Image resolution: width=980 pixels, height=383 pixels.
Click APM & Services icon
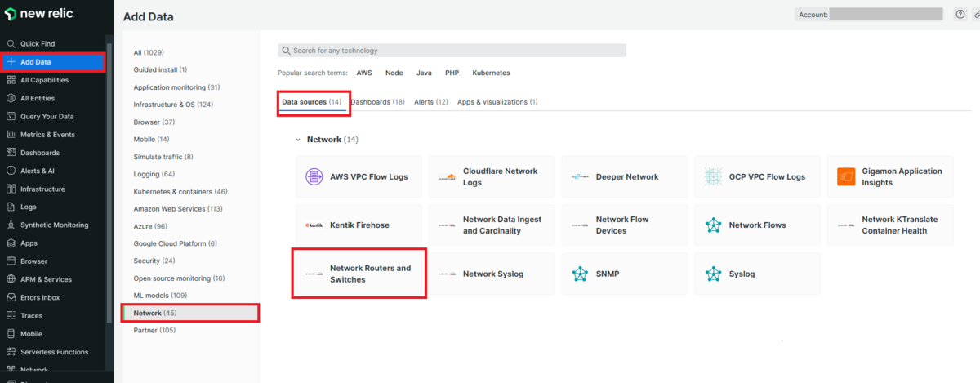pyautogui.click(x=11, y=279)
